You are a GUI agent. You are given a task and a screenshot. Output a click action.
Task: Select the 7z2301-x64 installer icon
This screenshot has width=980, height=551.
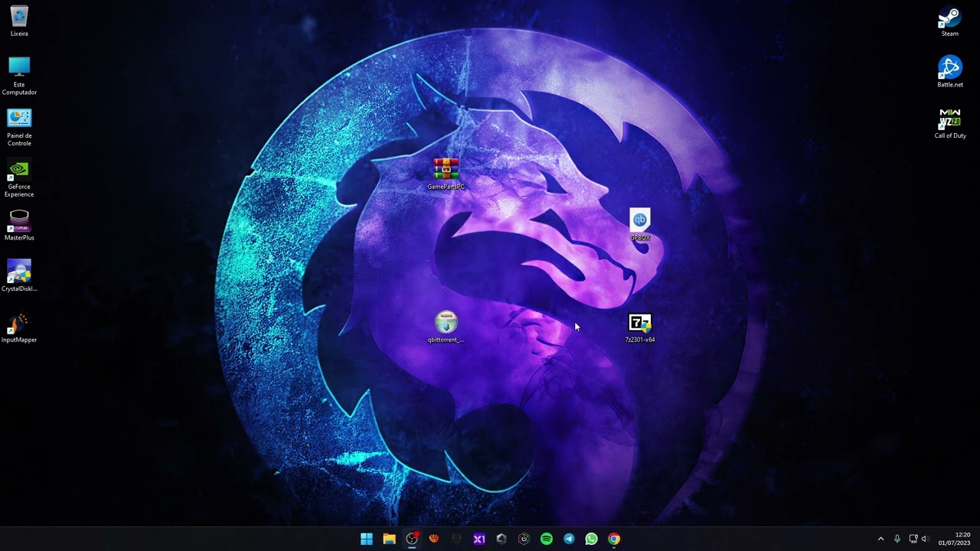click(x=640, y=328)
